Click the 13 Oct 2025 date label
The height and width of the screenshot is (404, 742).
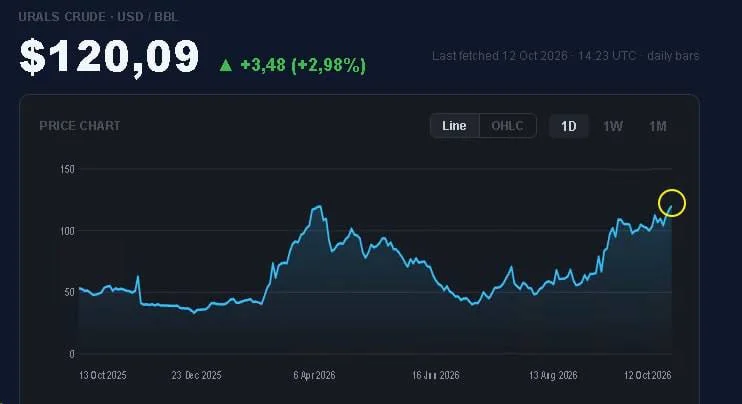point(103,376)
